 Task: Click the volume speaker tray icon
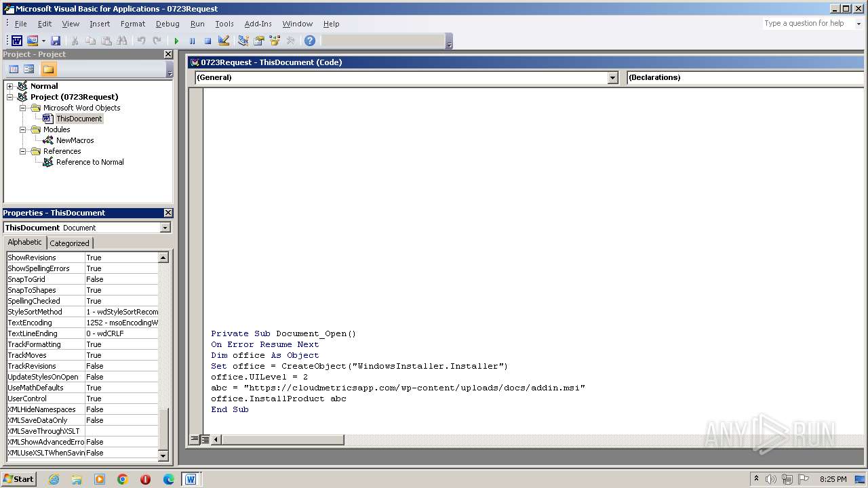(771, 479)
